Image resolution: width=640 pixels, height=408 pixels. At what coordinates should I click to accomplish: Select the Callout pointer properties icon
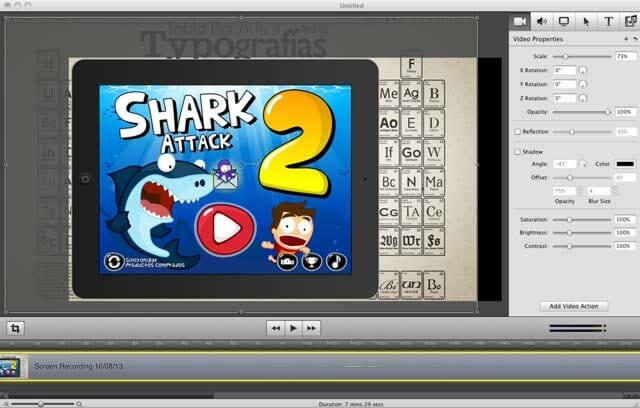(x=586, y=20)
